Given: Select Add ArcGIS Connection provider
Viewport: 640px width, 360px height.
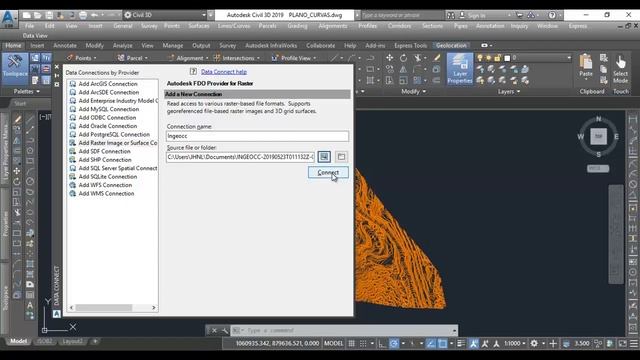Looking at the screenshot, I should click(x=108, y=84).
